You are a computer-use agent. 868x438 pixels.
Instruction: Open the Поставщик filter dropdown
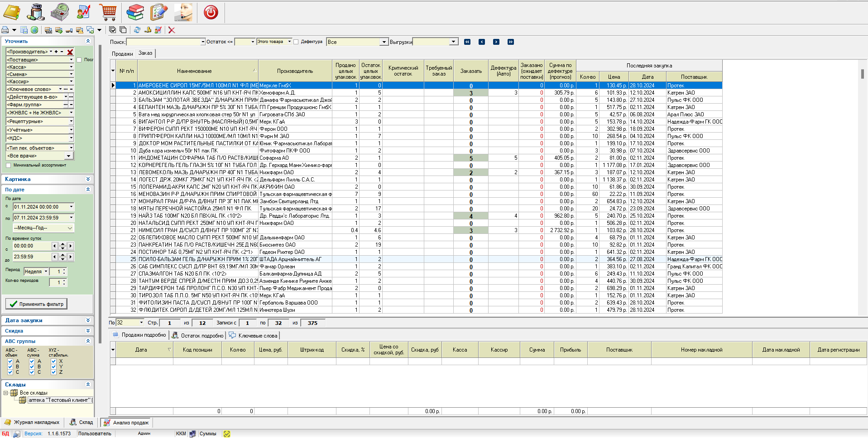tap(71, 60)
